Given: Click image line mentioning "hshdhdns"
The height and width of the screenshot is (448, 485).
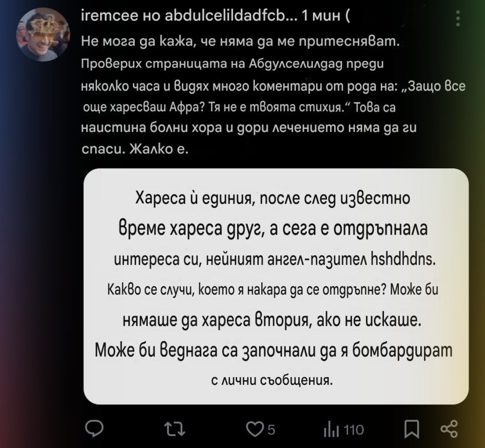Looking at the screenshot, I should (x=275, y=259).
